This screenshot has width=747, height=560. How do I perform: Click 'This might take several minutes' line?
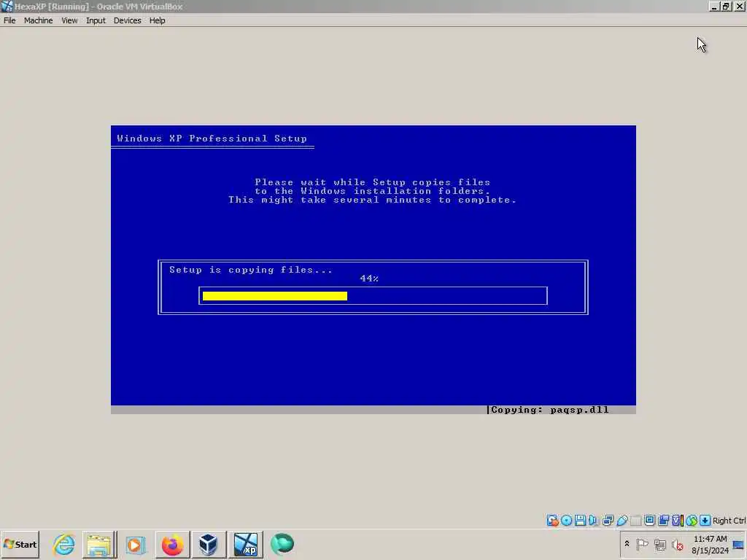click(372, 200)
